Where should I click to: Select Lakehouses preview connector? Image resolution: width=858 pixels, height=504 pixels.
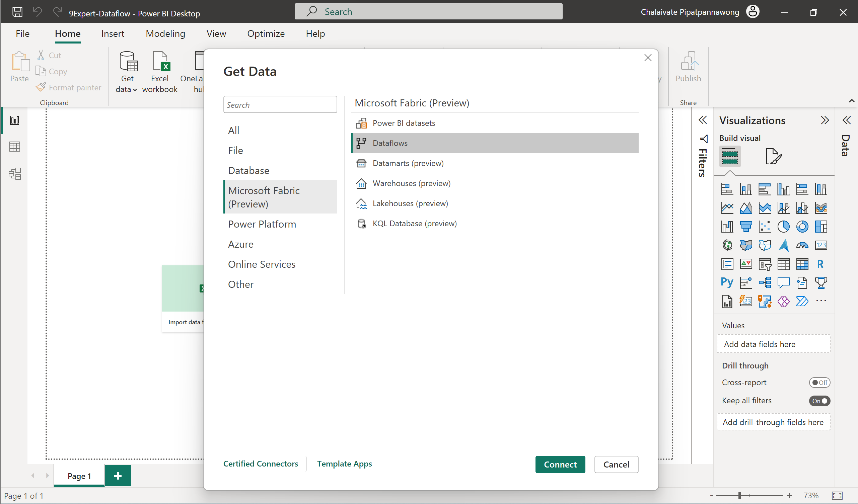[x=410, y=203]
